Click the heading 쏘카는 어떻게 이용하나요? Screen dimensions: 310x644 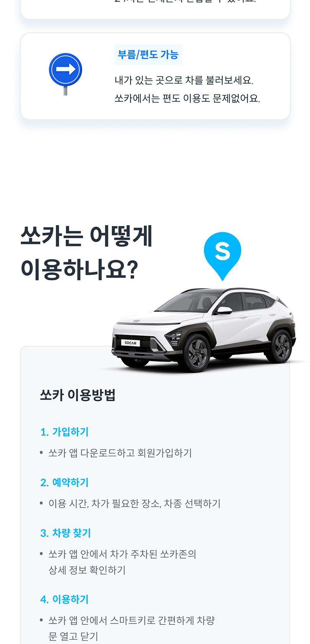[x=86, y=253]
